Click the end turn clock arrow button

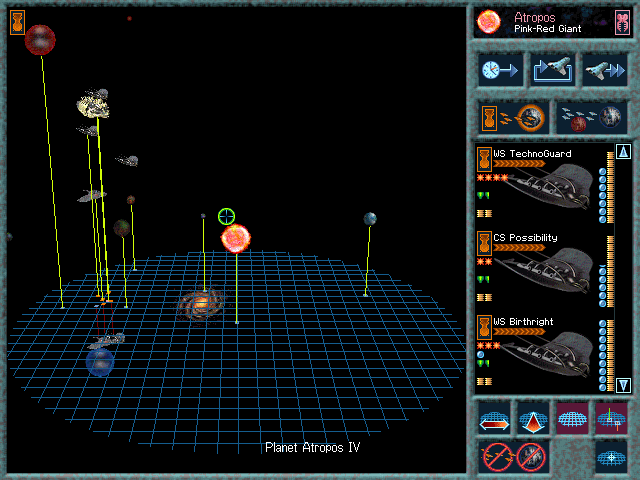pyautogui.click(x=500, y=70)
